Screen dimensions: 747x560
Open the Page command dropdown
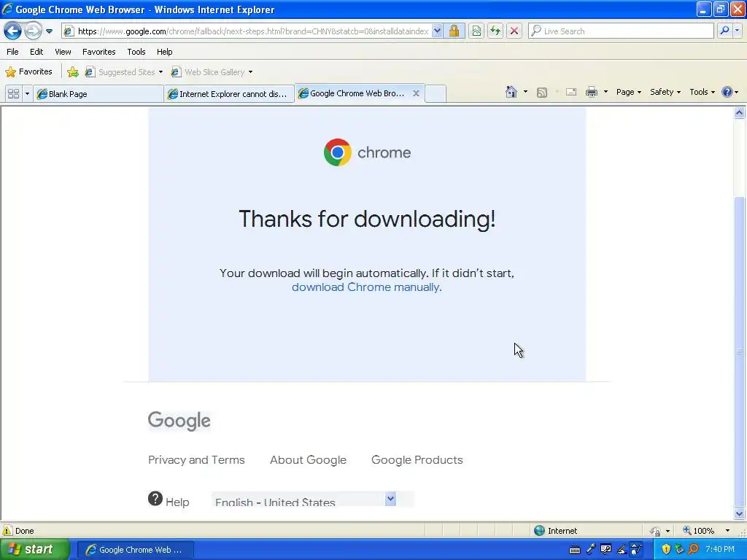628,92
